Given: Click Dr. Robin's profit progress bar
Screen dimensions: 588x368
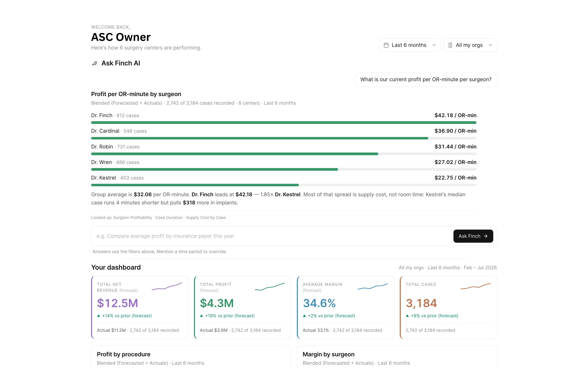Looking at the screenshot, I should (x=284, y=154).
